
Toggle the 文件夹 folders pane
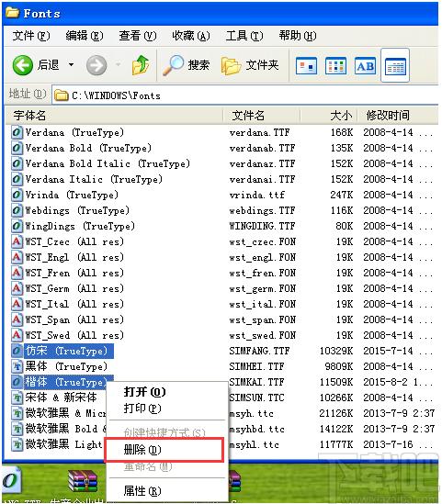[x=250, y=65]
